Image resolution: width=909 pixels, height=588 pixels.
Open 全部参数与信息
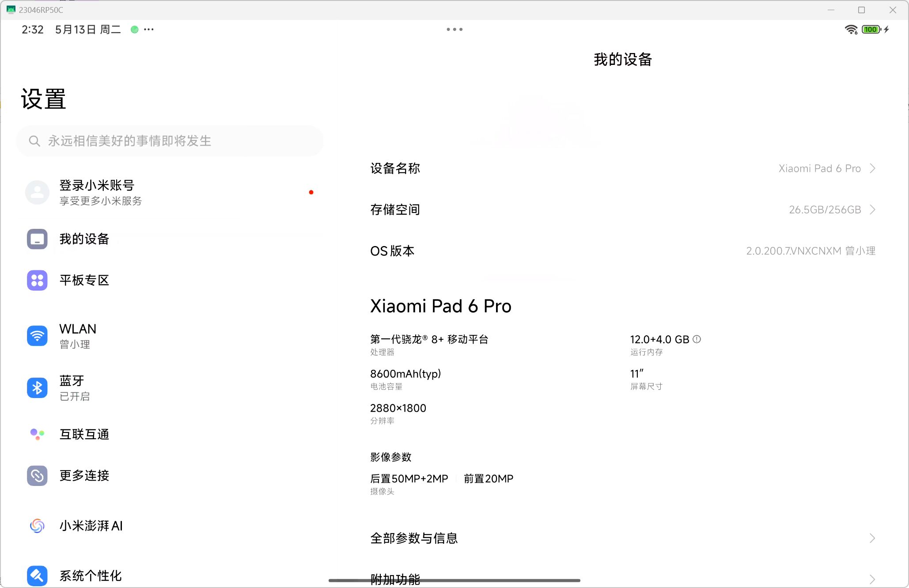pyautogui.click(x=623, y=538)
